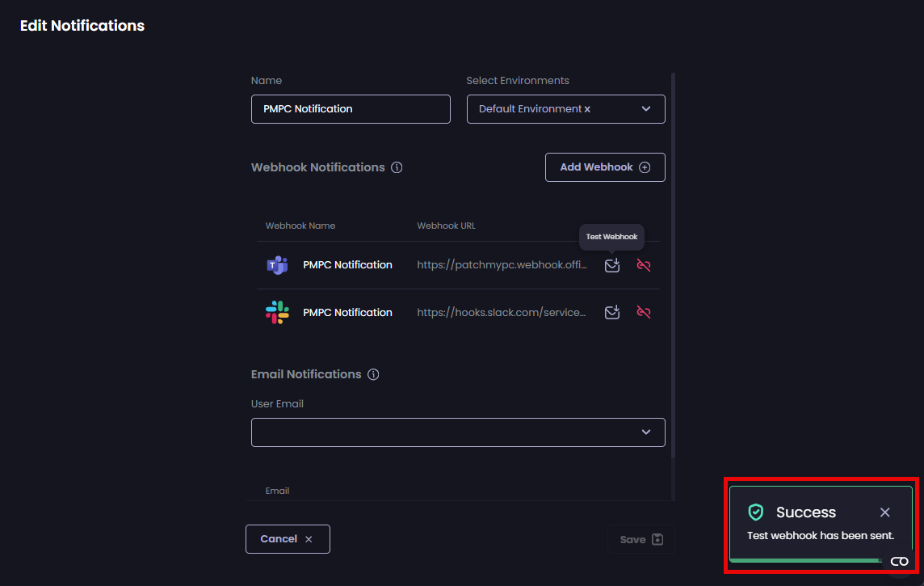Screen dimensions: 924x586
Task: Test the Teams PMPC Notification webhook
Action: tap(611, 264)
